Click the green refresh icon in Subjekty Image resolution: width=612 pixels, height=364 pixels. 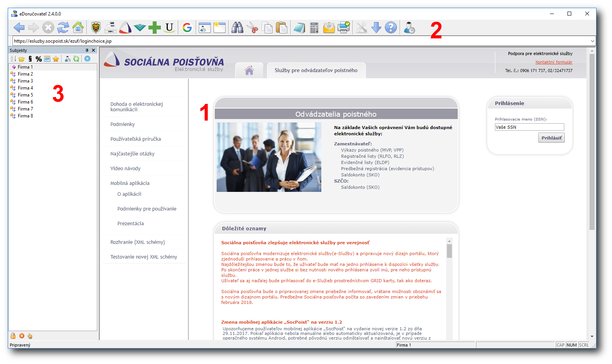coord(76,59)
